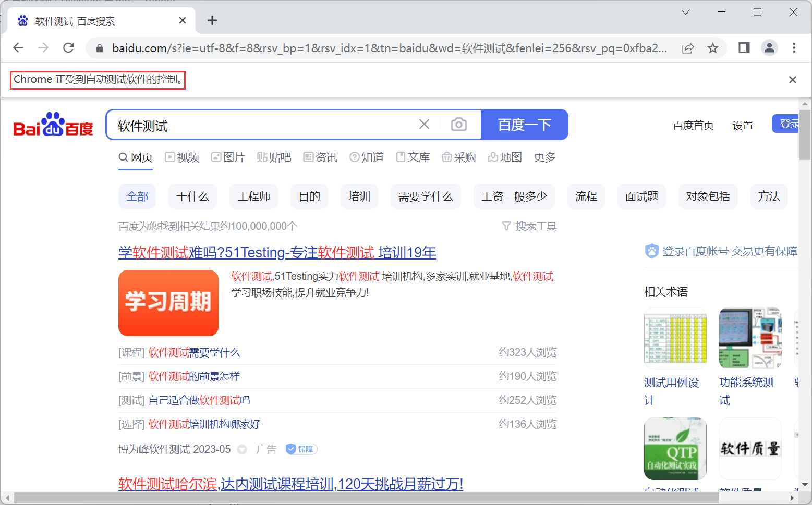Open the 自己适合做软件测试吗 link
812x505 pixels.
click(x=199, y=400)
